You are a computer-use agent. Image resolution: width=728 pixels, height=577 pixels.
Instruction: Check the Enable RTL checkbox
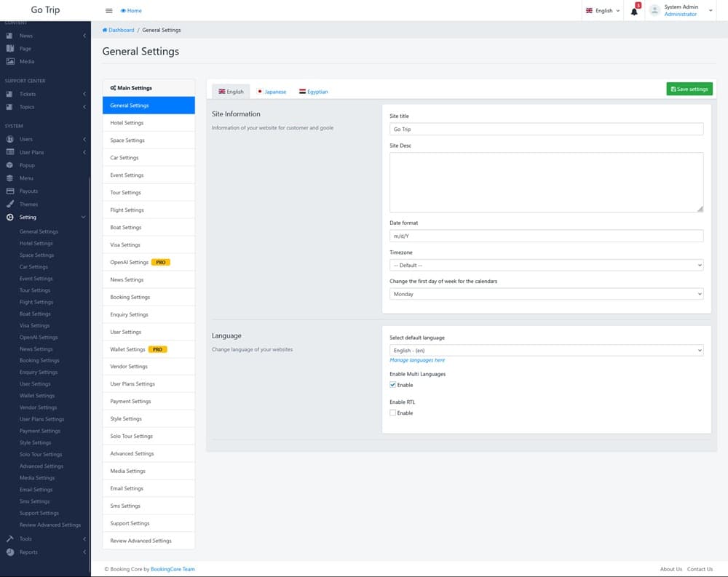click(393, 413)
